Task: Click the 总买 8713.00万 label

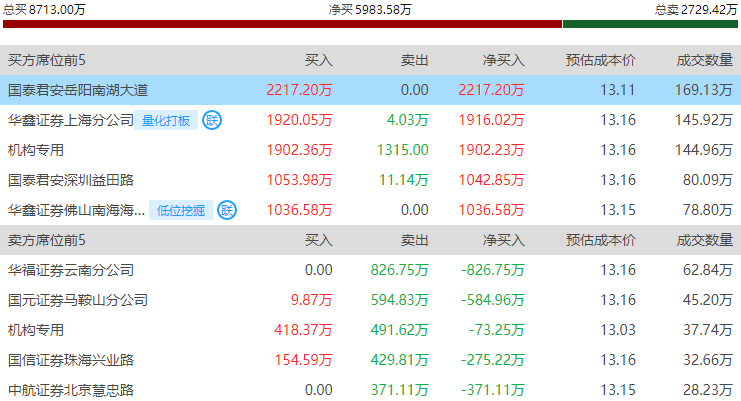Action: (x=44, y=9)
